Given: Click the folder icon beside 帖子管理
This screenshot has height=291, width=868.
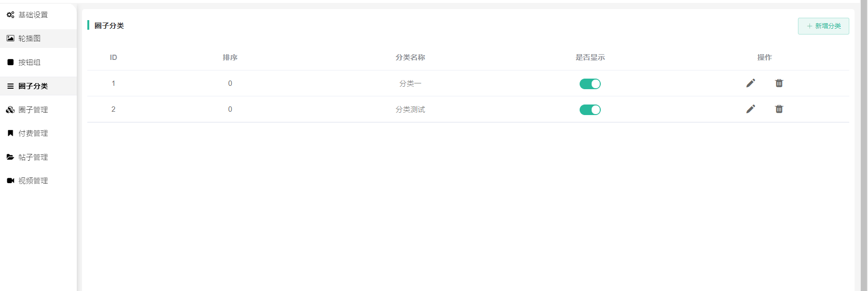Looking at the screenshot, I should [x=10, y=157].
